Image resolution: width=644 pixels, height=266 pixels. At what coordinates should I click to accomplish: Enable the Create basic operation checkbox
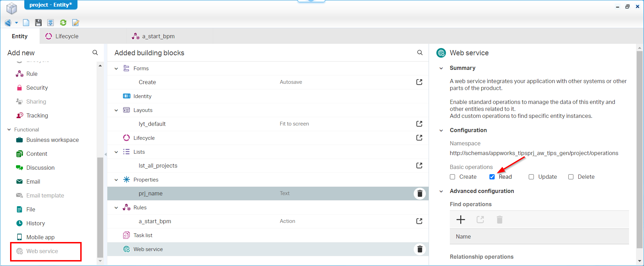point(452,177)
